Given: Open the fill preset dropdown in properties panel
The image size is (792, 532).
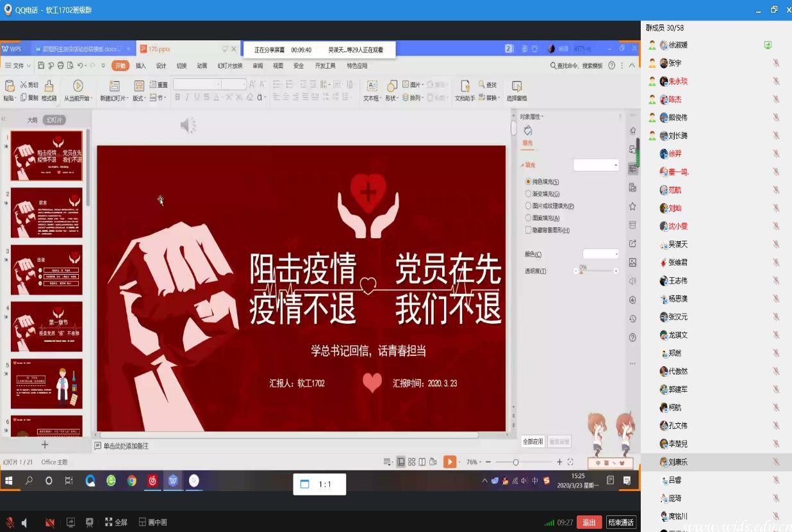Looking at the screenshot, I should tap(596, 165).
